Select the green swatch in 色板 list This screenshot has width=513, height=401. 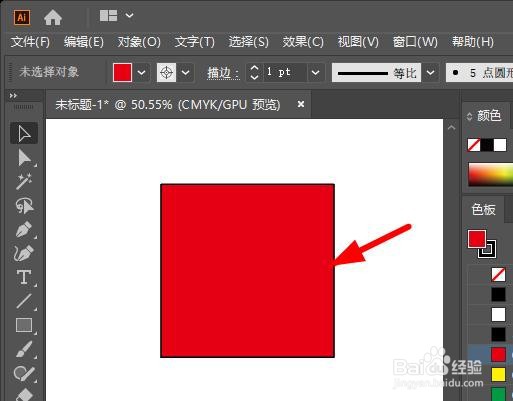click(498, 394)
